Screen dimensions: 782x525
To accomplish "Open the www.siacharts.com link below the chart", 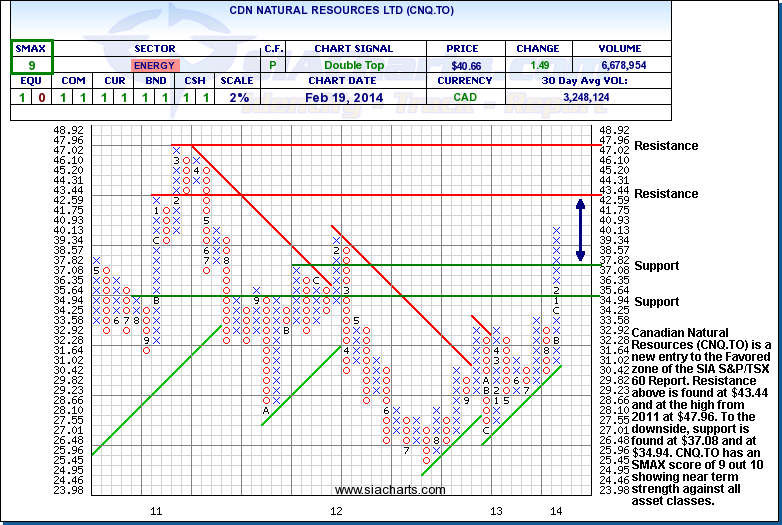I will pyautogui.click(x=385, y=490).
